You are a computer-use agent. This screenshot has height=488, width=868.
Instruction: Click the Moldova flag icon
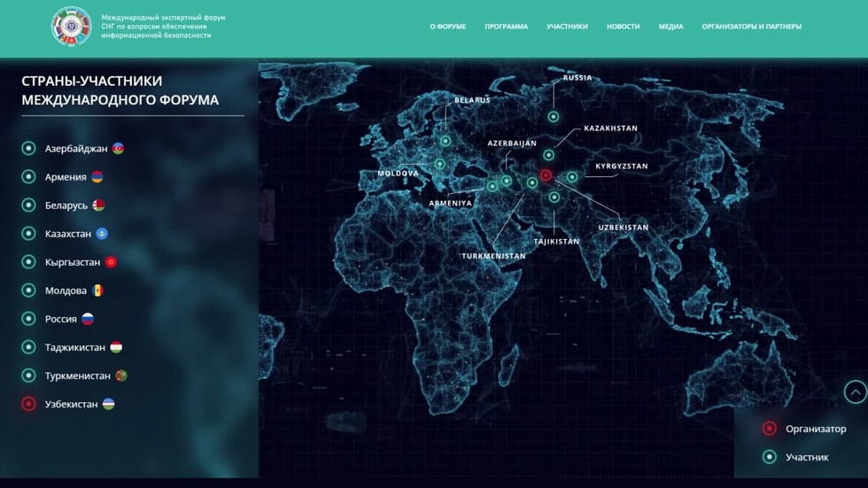pyautogui.click(x=97, y=290)
